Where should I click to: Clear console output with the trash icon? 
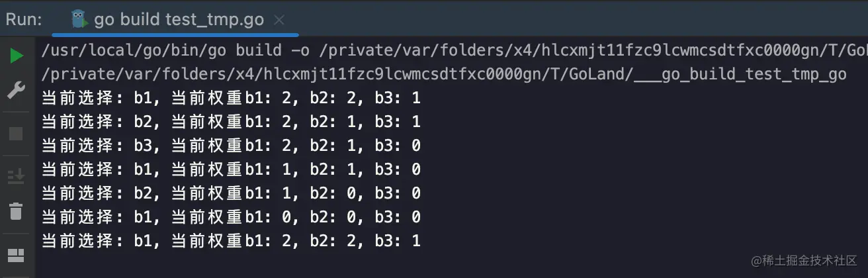[16, 212]
